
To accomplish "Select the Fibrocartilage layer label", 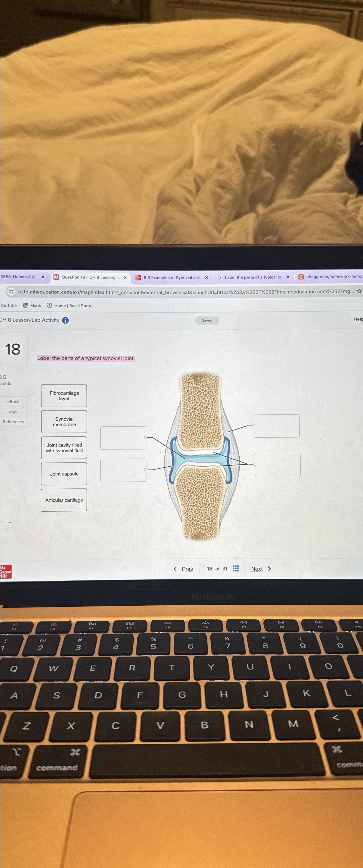I will 64,396.
